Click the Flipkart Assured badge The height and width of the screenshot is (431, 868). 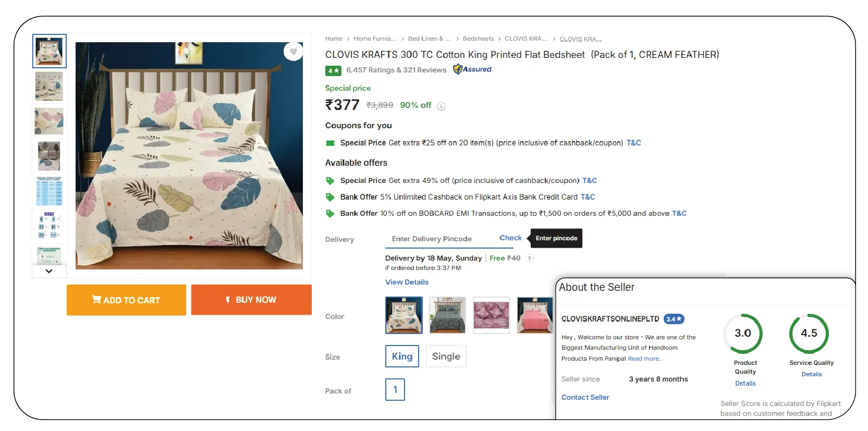tap(472, 69)
